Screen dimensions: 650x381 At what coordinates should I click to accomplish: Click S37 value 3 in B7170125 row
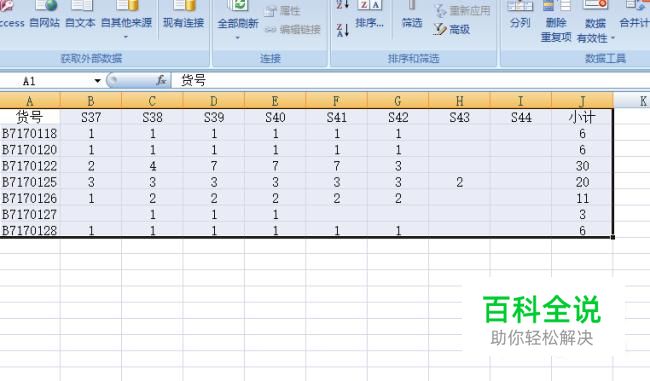tap(91, 182)
